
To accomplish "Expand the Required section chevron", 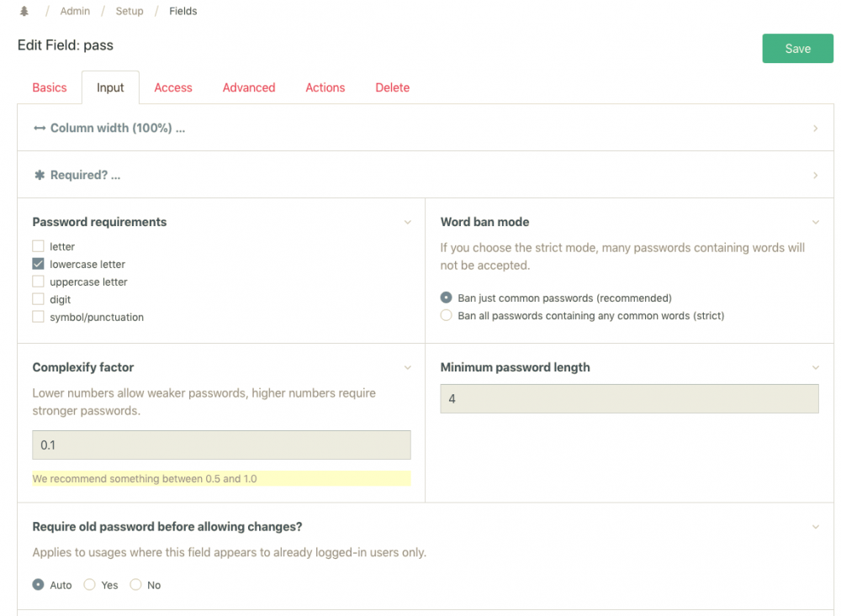I will coord(815,176).
